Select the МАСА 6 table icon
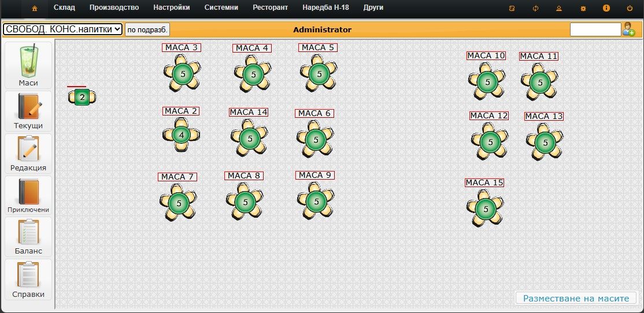 [316, 140]
